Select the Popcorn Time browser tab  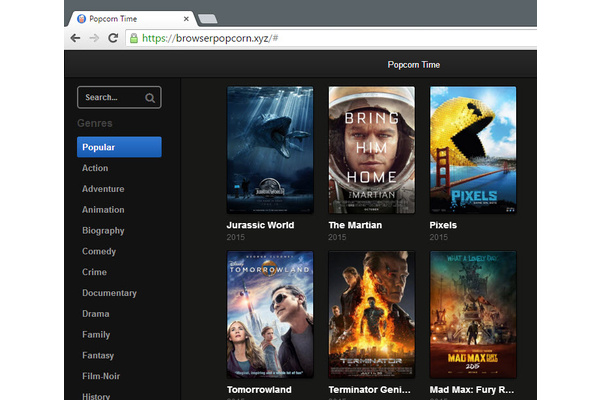[132, 19]
